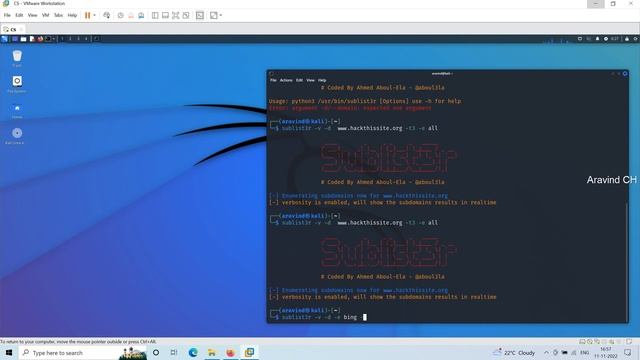Open the VMware View menu
The height and width of the screenshot is (360, 640).
coord(32,16)
